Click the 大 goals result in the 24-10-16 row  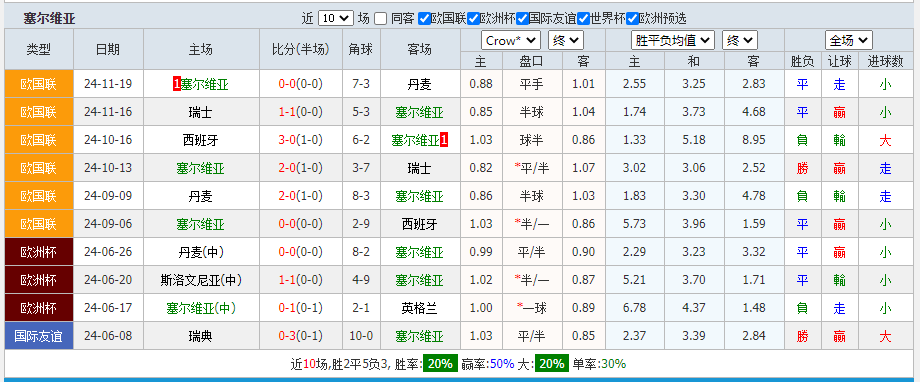885,140
